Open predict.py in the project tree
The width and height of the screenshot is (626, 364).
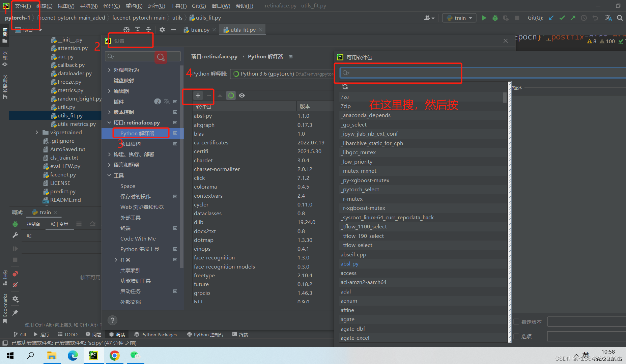(x=63, y=192)
